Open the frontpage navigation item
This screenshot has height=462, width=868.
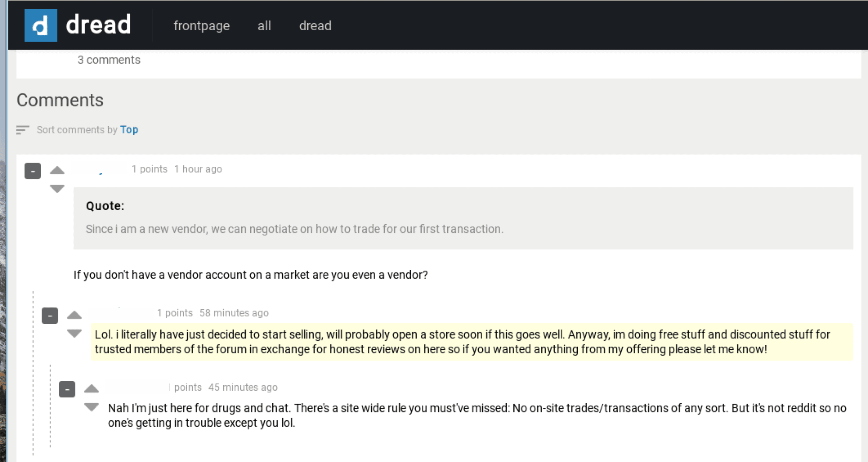pos(201,25)
